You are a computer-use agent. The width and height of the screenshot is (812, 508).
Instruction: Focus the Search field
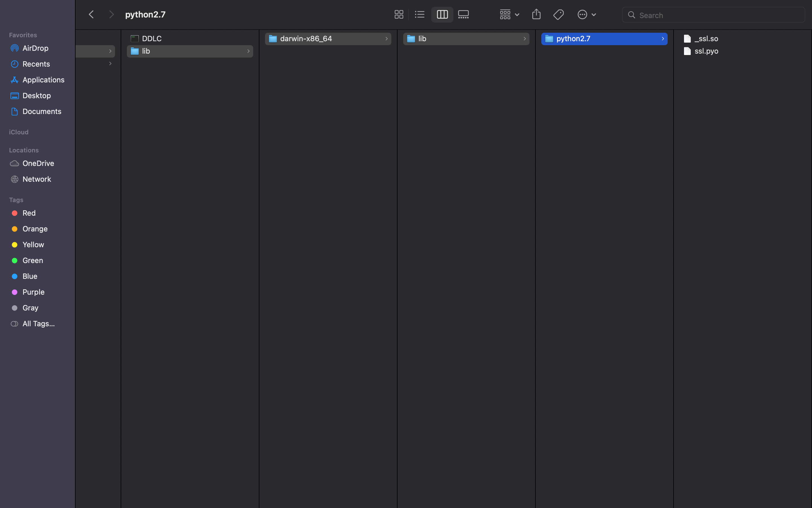713,15
